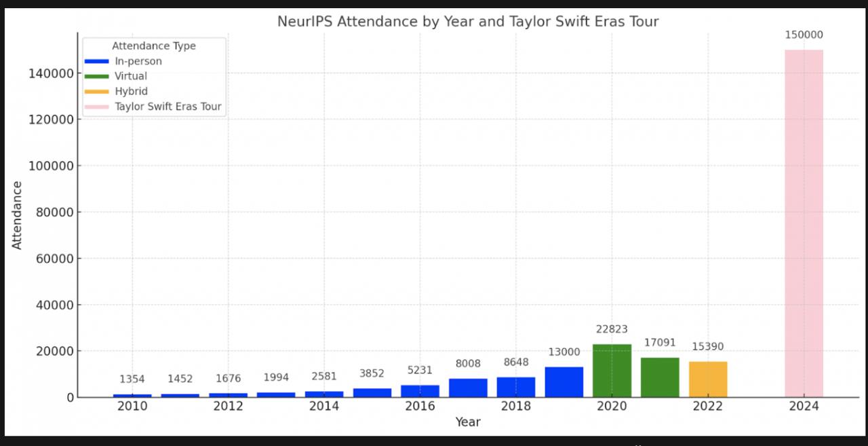Click the 'In-person' legend label
Viewport: 868px width, 446px height.
coord(138,61)
